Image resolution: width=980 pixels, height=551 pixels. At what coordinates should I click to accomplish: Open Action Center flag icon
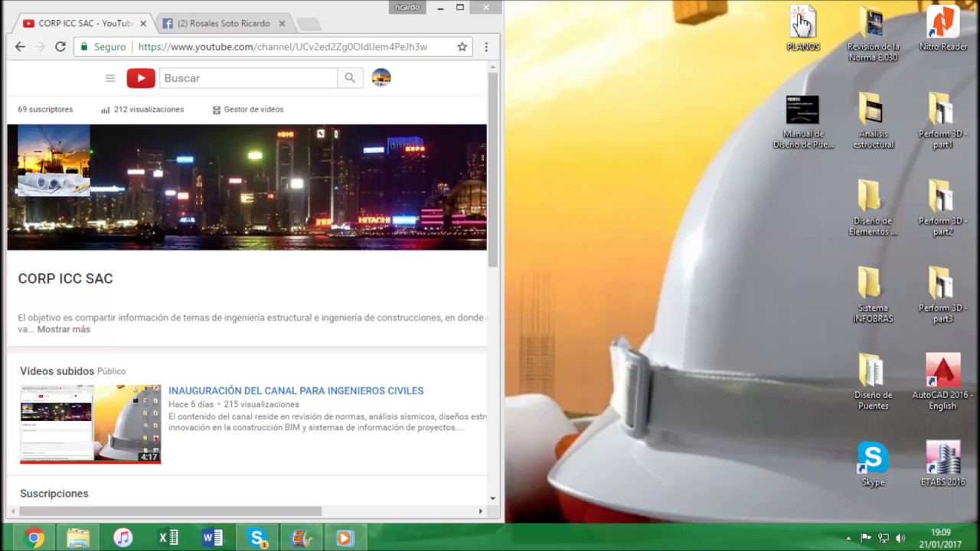tap(866, 539)
